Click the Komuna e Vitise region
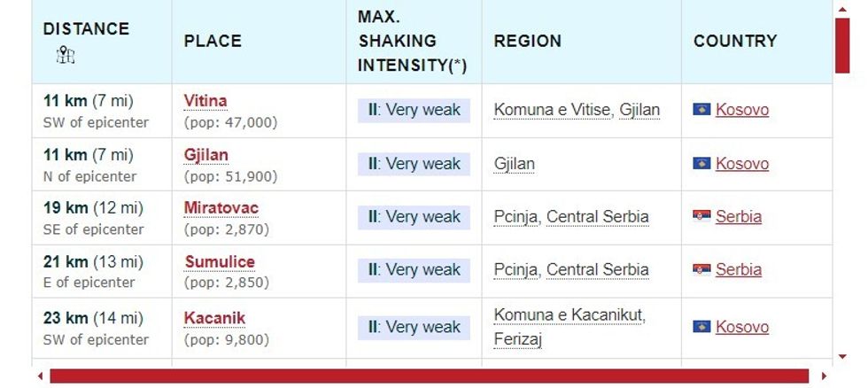The image size is (868, 388). [552, 110]
